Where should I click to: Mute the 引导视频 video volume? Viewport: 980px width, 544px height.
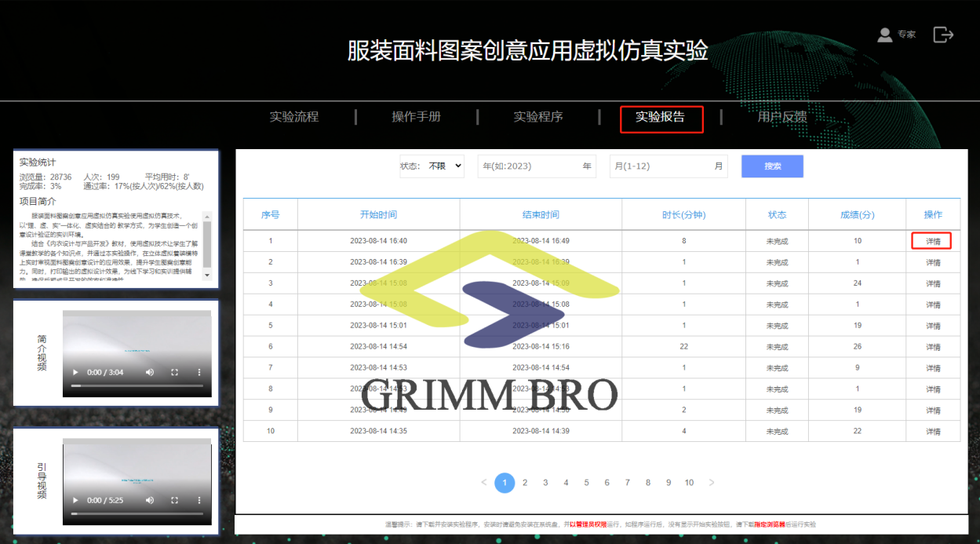[149, 500]
